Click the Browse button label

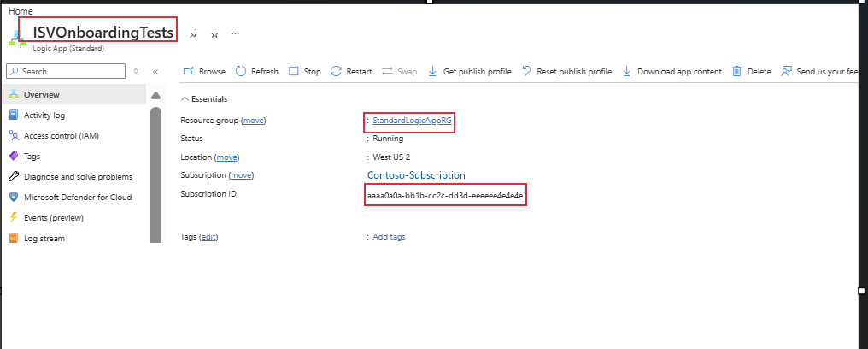212,72
